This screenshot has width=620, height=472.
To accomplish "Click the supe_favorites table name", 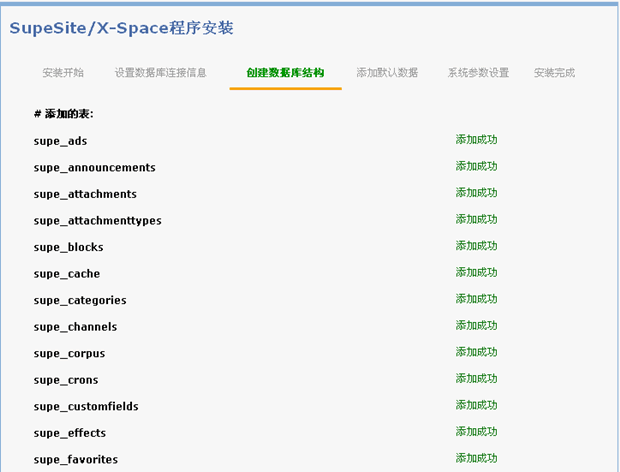I will [76, 459].
